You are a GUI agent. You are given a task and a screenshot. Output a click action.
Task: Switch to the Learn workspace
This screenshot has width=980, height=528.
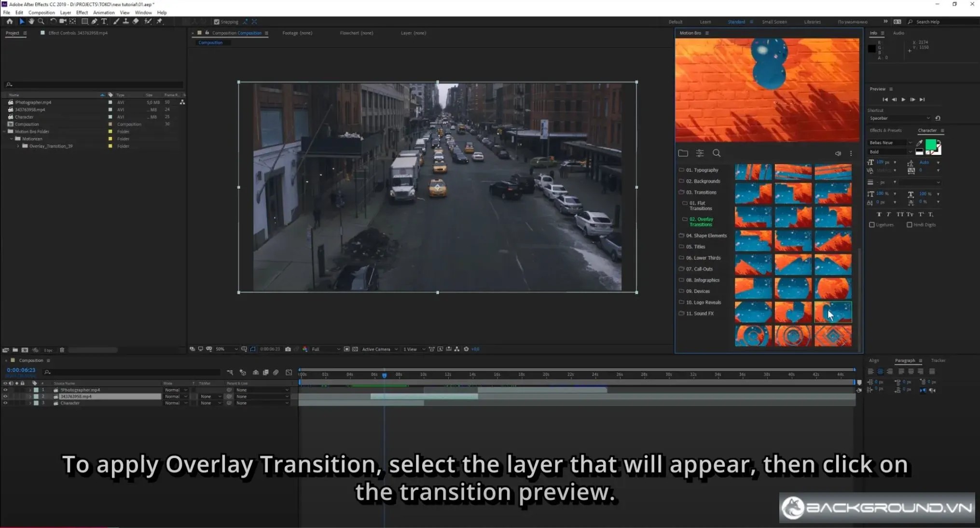[x=705, y=22]
